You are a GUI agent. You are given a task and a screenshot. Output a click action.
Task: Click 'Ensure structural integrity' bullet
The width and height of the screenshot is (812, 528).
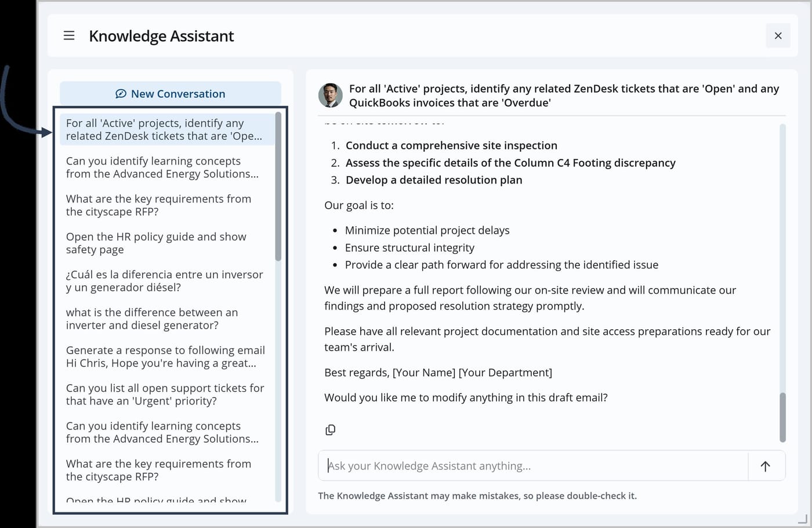pyautogui.click(x=409, y=247)
